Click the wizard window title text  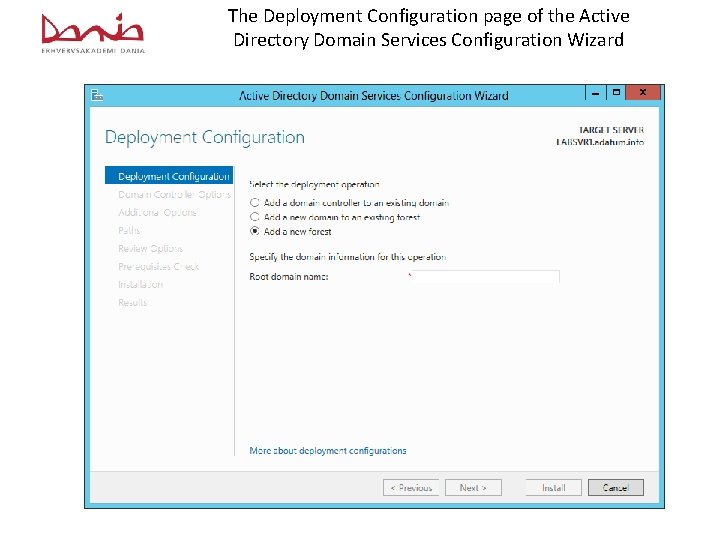374,96
